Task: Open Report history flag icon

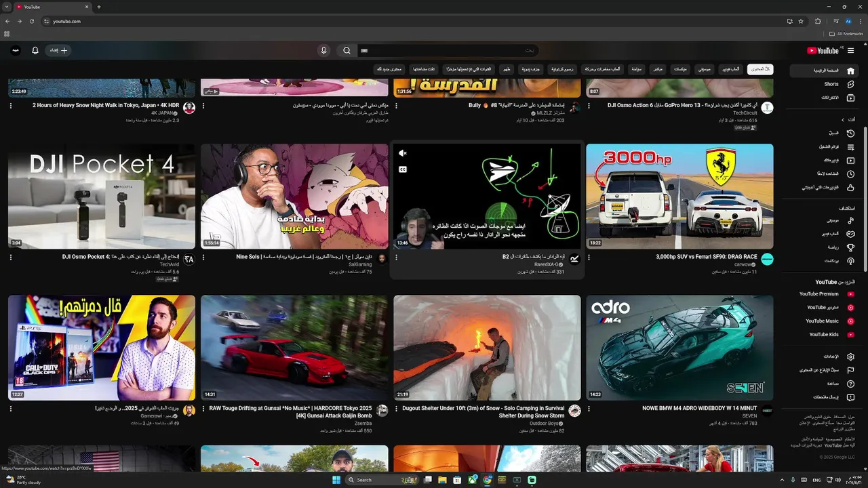Action: (850, 370)
